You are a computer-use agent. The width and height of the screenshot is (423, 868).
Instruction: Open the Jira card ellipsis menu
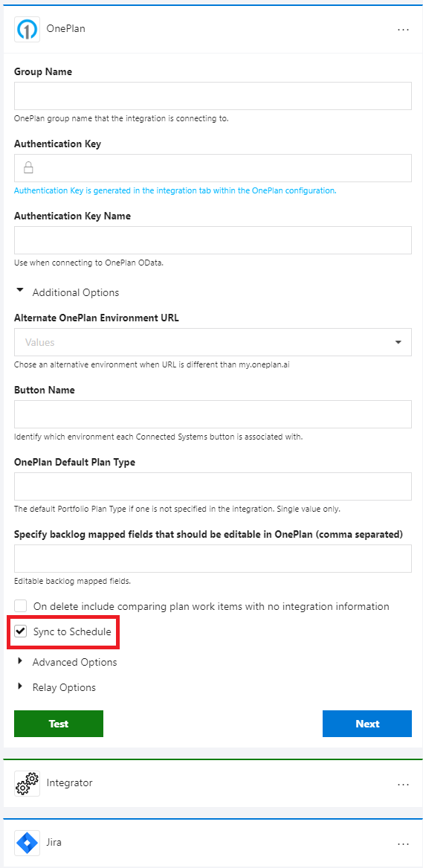point(403,843)
